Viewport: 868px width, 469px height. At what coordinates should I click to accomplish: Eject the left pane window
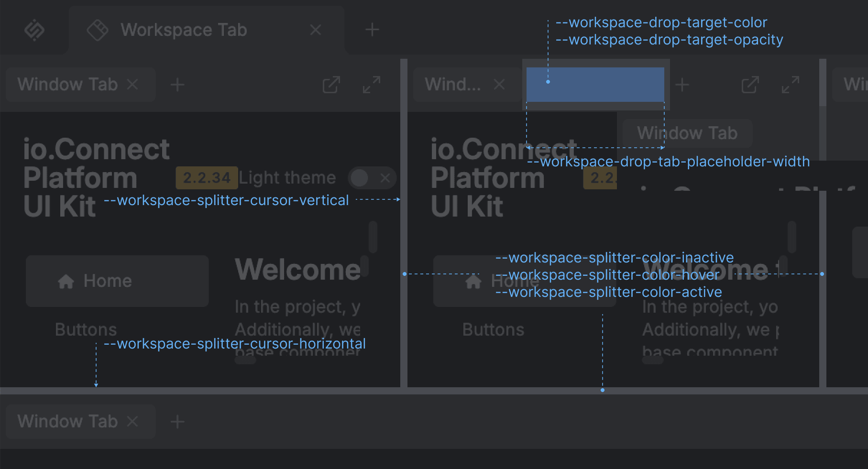click(331, 85)
